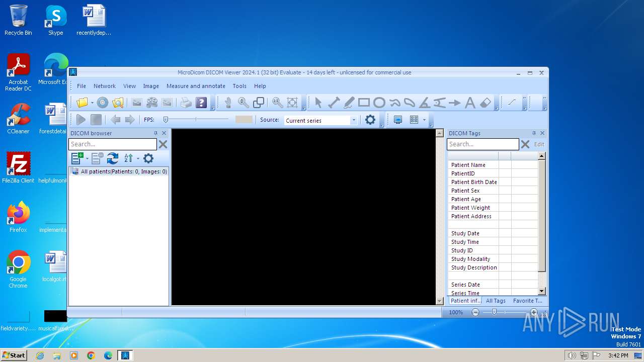Select the text annotation A tool

[470, 103]
